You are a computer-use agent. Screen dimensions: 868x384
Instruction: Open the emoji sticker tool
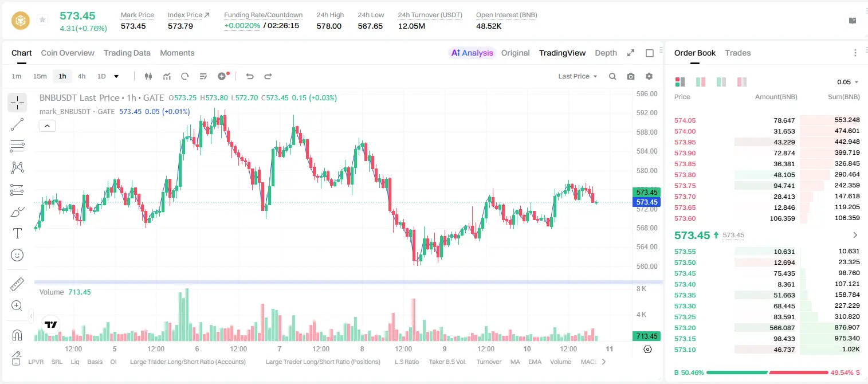(17, 255)
